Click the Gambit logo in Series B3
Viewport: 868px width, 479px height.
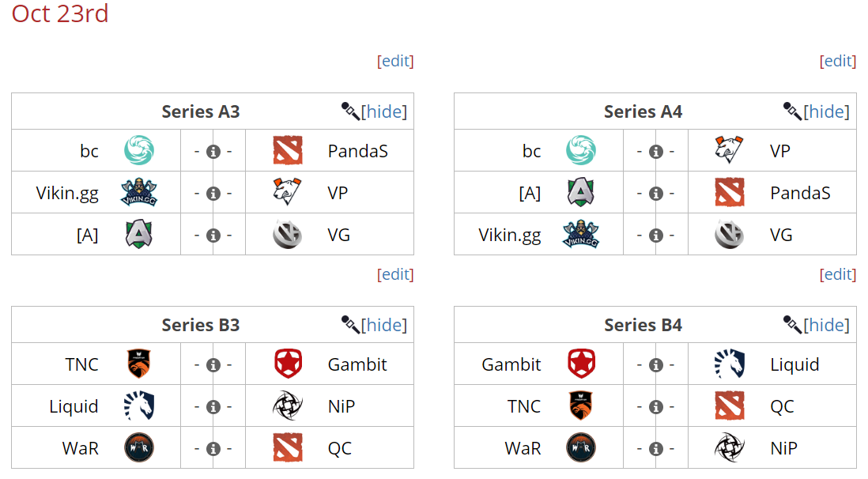(288, 364)
